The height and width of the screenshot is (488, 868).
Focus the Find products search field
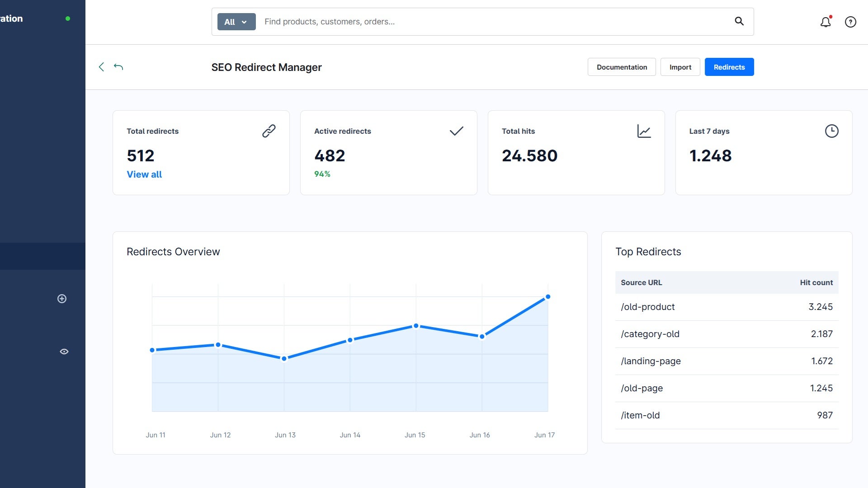[x=495, y=22]
